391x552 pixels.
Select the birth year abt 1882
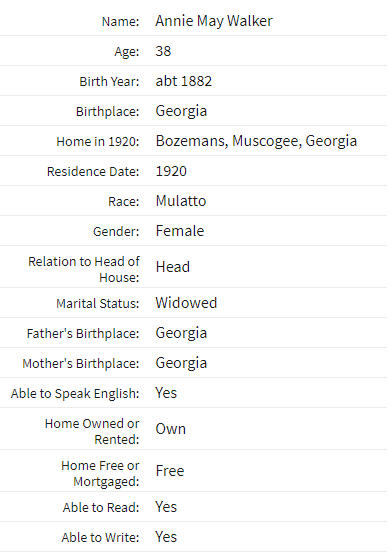pos(184,81)
